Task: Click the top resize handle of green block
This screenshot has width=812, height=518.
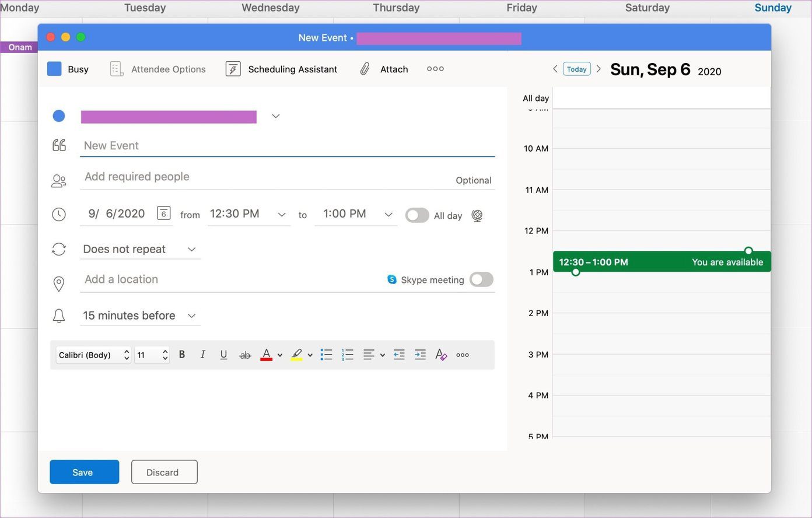Action: pyautogui.click(x=748, y=251)
